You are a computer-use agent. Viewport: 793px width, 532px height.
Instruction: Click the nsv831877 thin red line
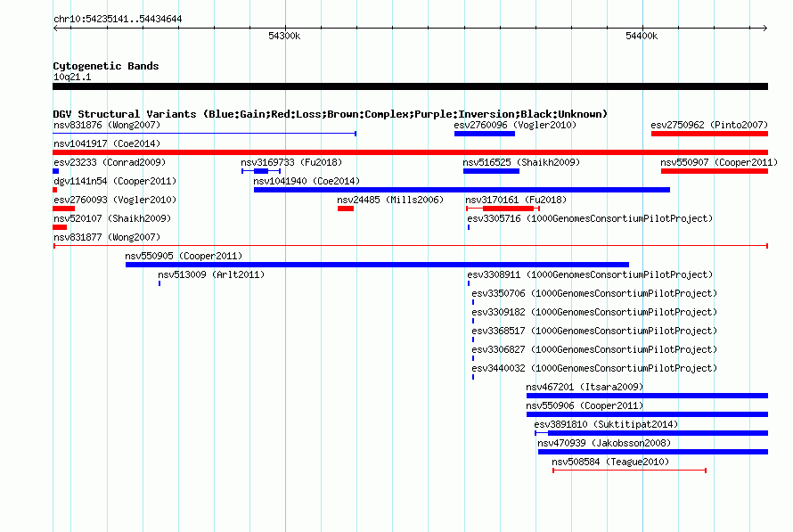coord(411,246)
